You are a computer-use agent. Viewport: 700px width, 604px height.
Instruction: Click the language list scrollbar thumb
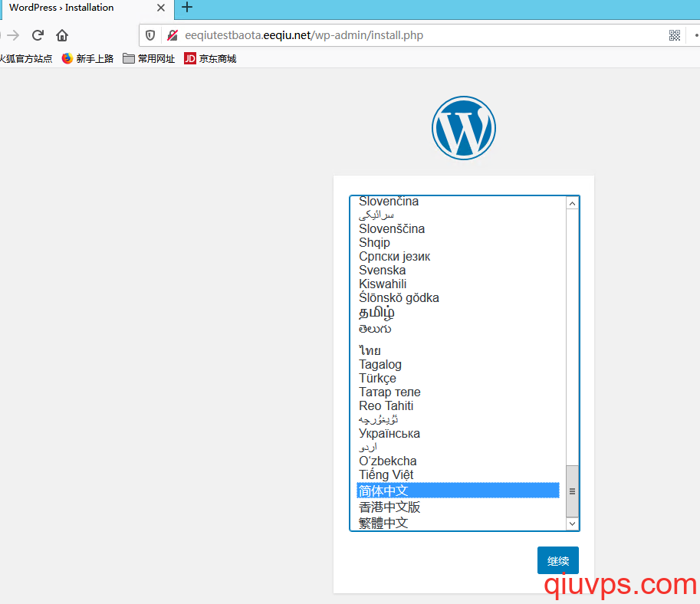click(572, 491)
